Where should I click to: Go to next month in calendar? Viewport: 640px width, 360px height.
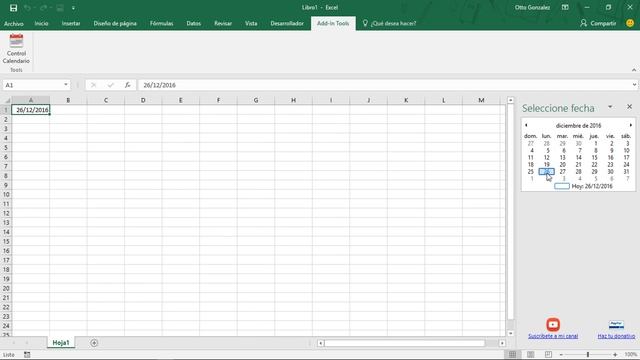[x=631, y=125]
